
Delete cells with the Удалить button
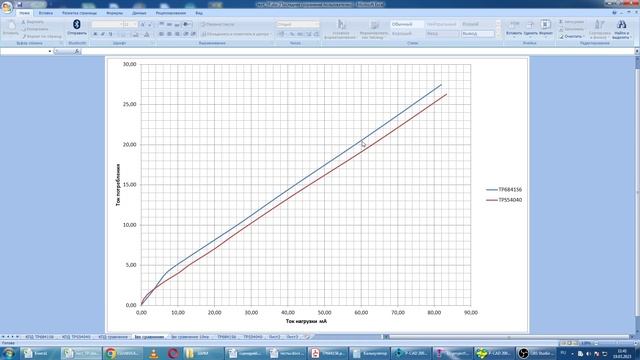530,28
